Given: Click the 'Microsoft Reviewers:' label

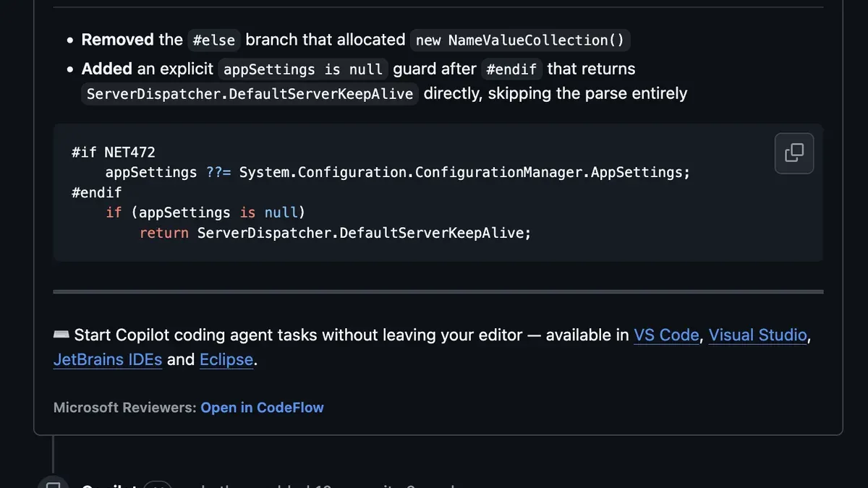Looking at the screenshot, I should tap(124, 407).
